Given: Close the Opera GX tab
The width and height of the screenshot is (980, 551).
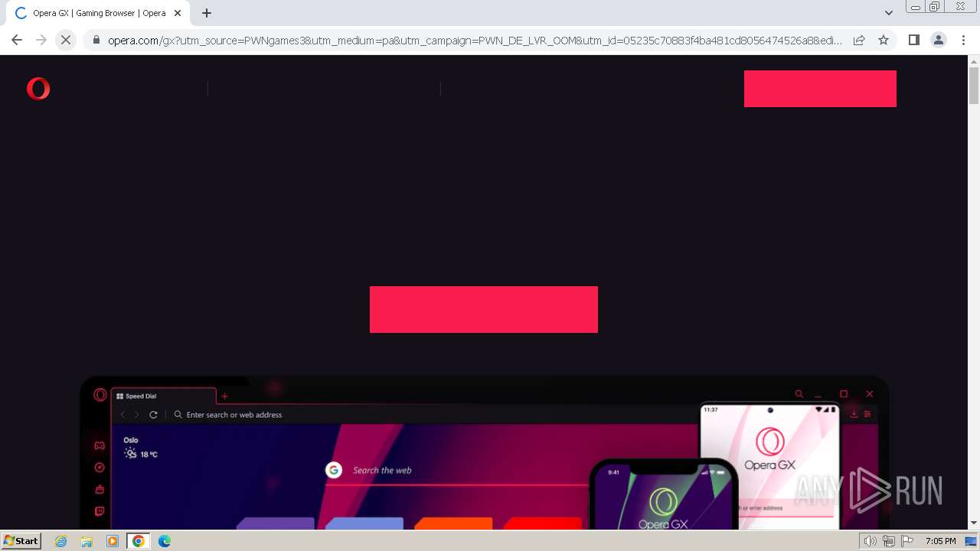Looking at the screenshot, I should [x=178, y=13].
